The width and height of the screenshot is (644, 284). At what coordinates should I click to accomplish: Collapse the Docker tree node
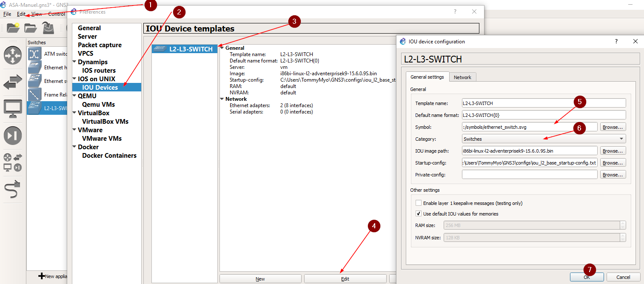(x=74, y=147)
